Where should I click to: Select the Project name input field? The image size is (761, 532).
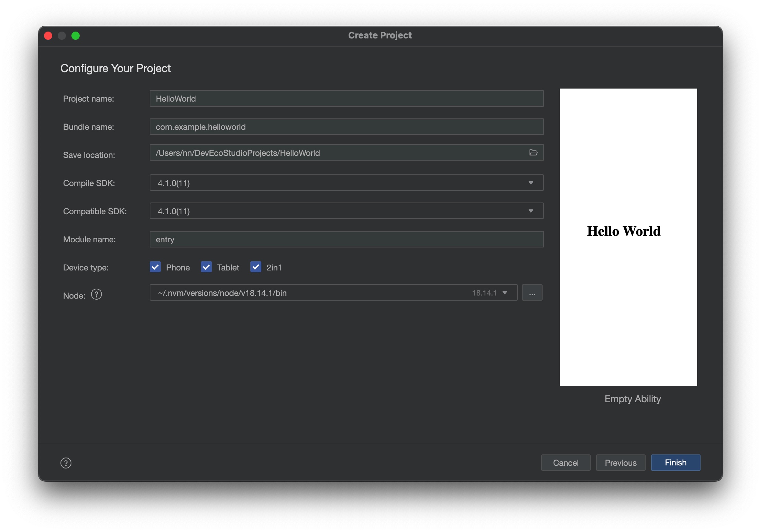[346, 98]
